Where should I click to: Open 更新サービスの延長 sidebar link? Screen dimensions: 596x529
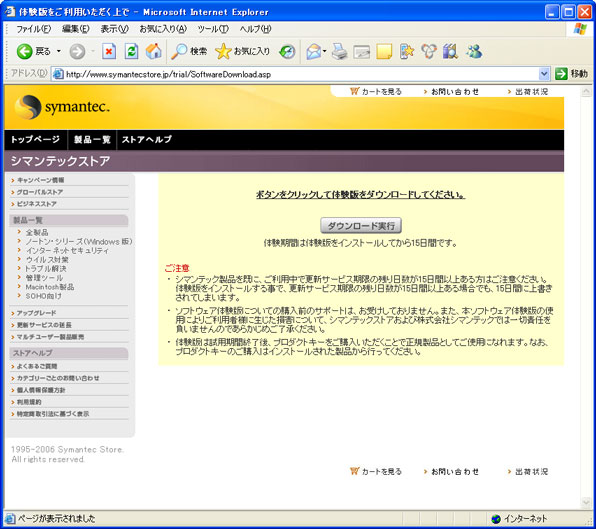coord(44,325)
